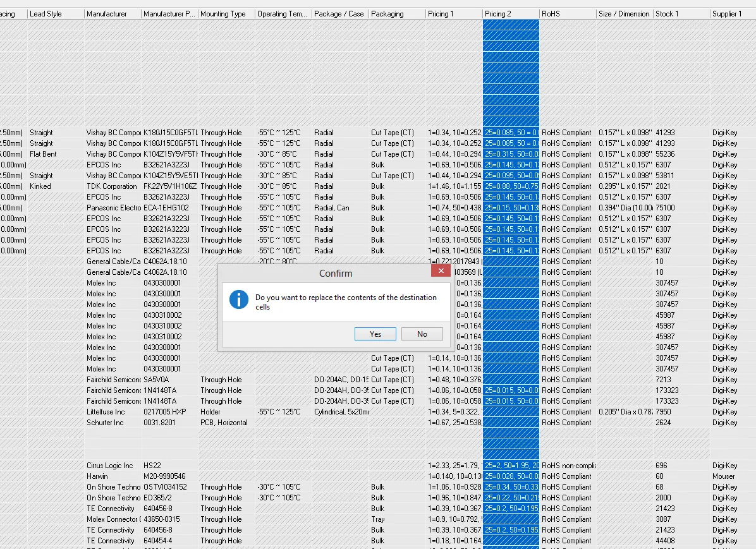
Task: Select the Package / Case column header
Action: tap(340, 14)
